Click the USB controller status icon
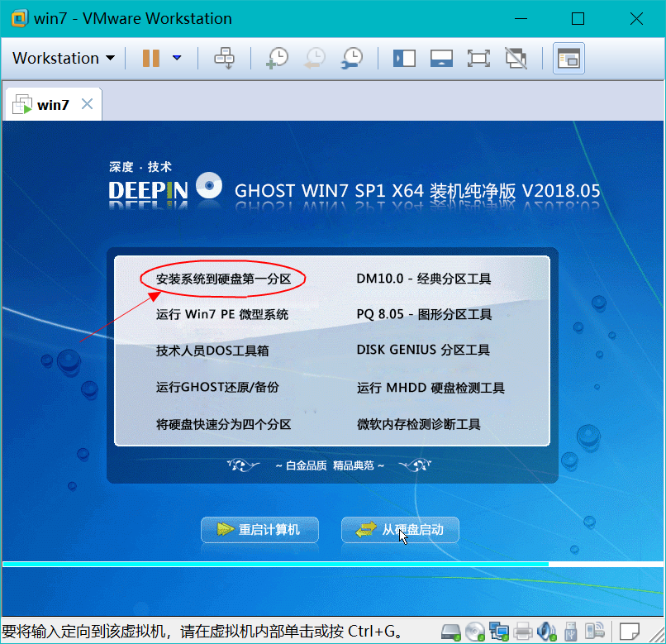This screenshot has height=644, width=666. tap(571, 632)
